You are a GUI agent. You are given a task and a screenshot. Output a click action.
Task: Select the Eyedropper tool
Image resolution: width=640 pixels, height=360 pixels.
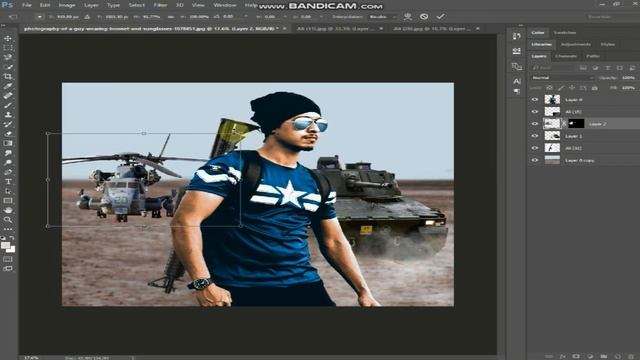pyautogui.click(x=8, y=86)
